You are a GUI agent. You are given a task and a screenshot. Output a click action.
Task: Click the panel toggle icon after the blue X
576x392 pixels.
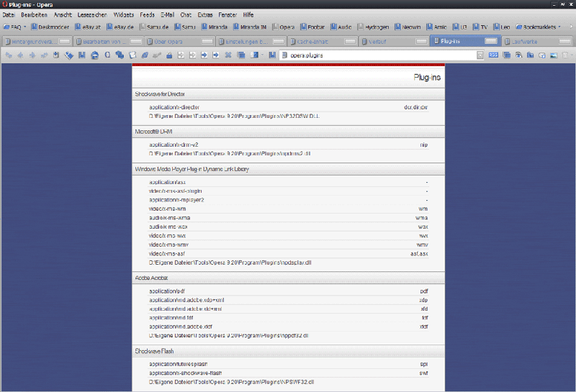(254, 55)
